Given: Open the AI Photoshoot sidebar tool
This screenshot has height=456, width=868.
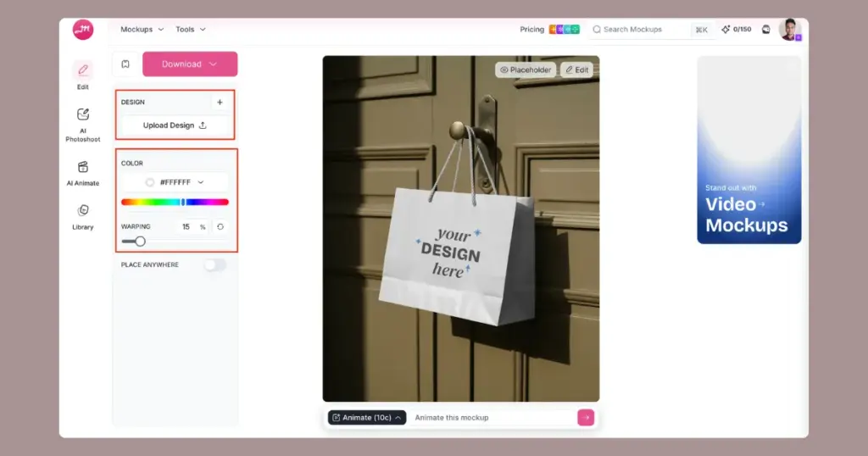Looking at the screenshot, I should [x=83, y=125].
